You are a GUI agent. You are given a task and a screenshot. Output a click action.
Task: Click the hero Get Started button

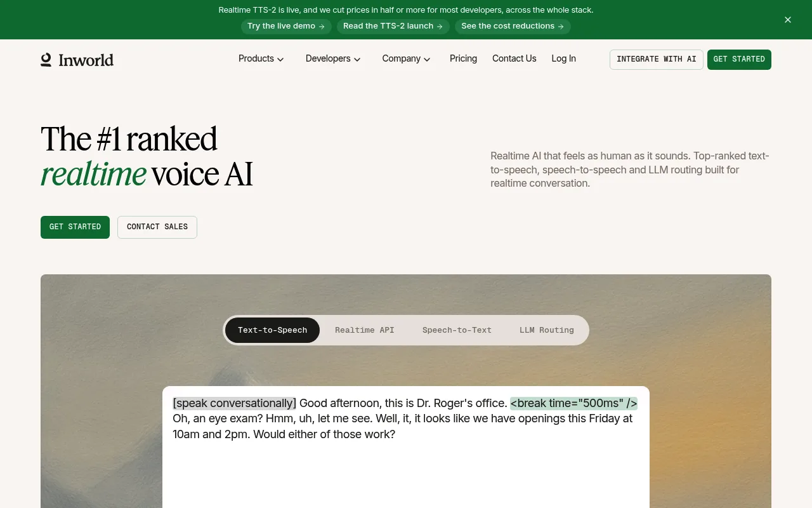tap(75, 227)
